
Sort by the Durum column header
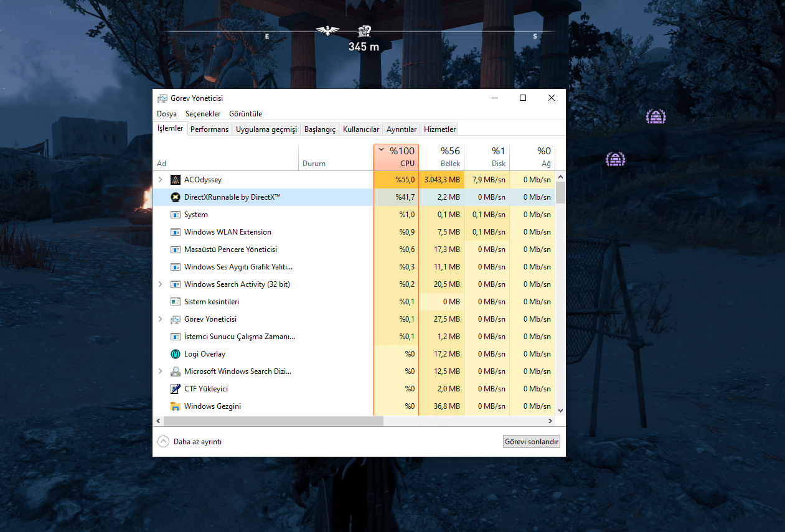[336, 157]
